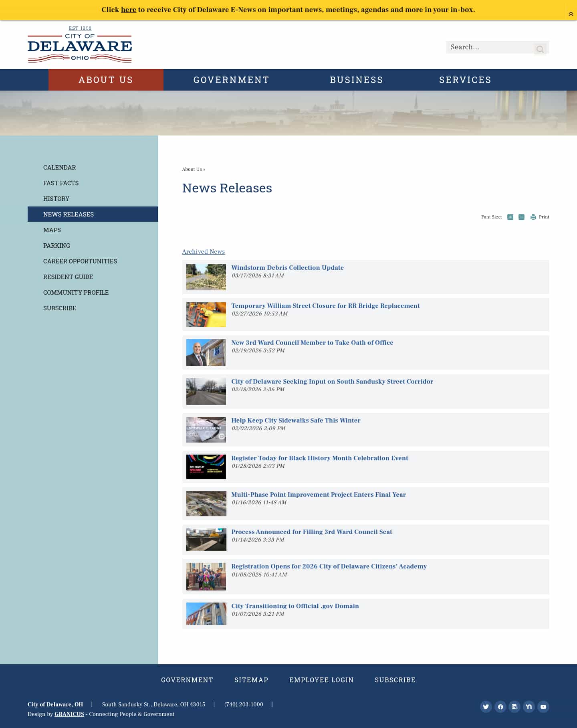
Task: Open the YouTube social icon
Action: pyautogui.click(x=543, y=706)
